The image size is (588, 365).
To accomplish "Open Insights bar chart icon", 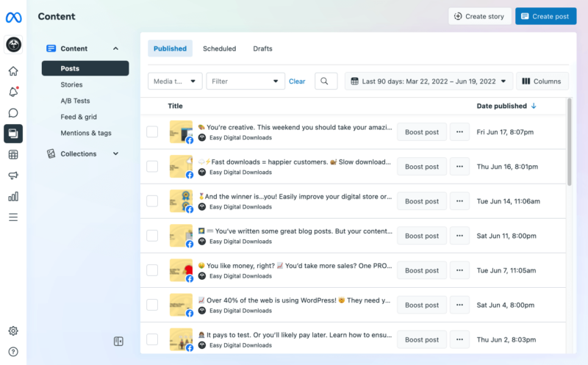I will coord(13,196).
